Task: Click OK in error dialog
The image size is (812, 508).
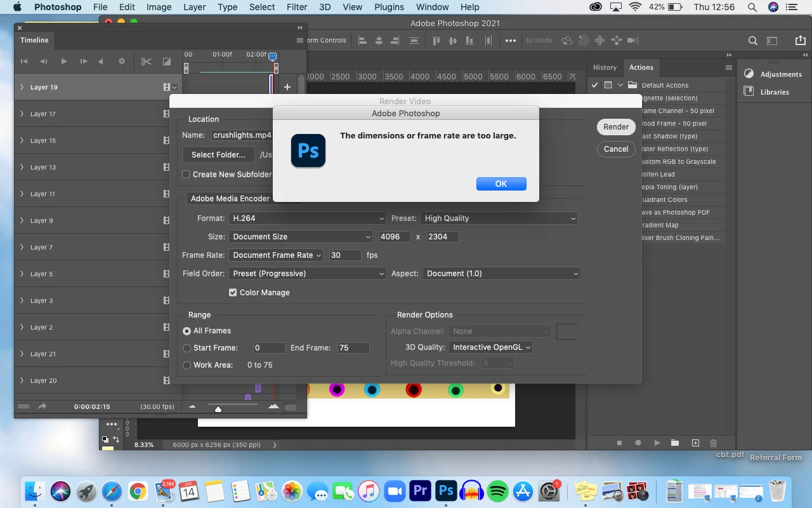Action: coord(501,184)
